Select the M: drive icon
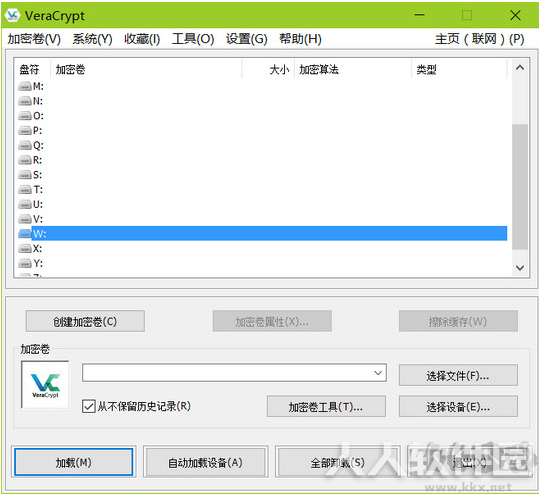539x494 pixels. click(25, 86)
